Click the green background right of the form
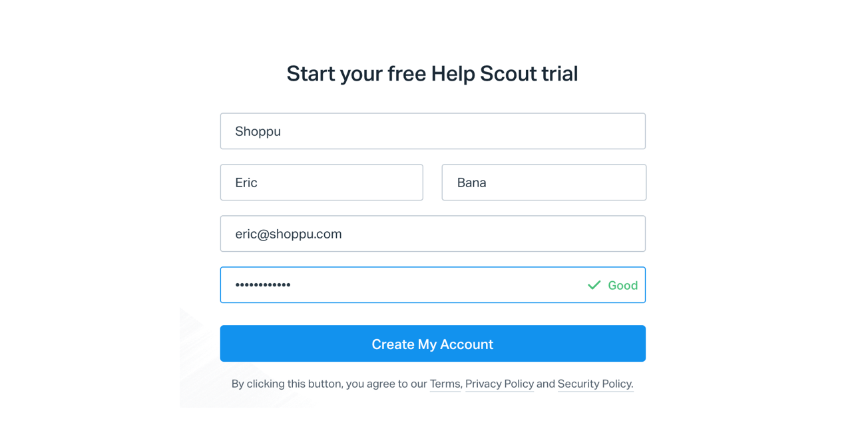868x427 pixels. pyautogui.click(x=777, y=213)
